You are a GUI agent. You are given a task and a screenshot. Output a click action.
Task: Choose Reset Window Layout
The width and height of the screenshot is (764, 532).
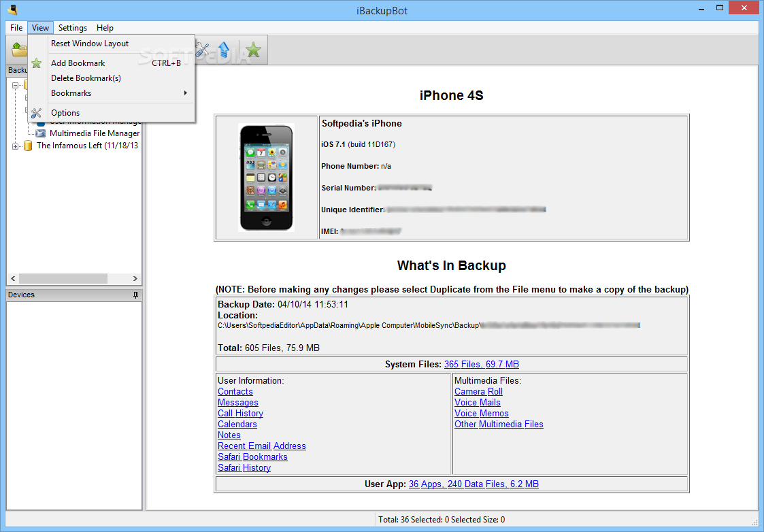coord(112,44)
